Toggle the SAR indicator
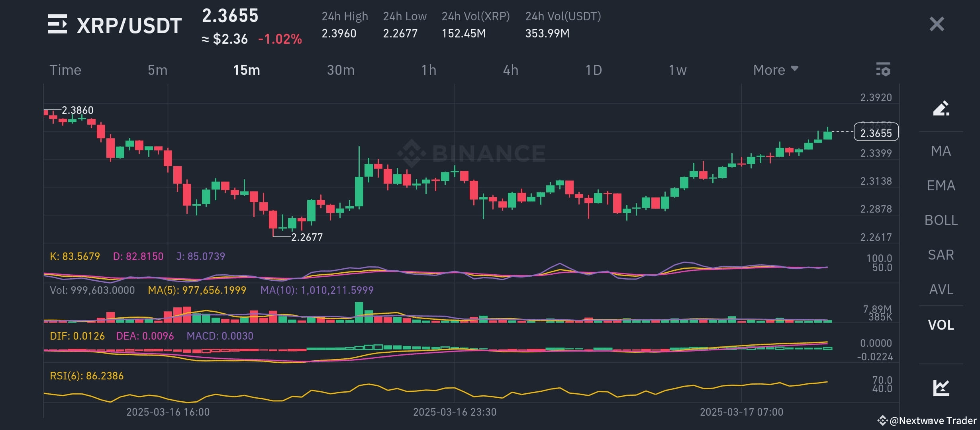980x430 pixels. [941, 255]
